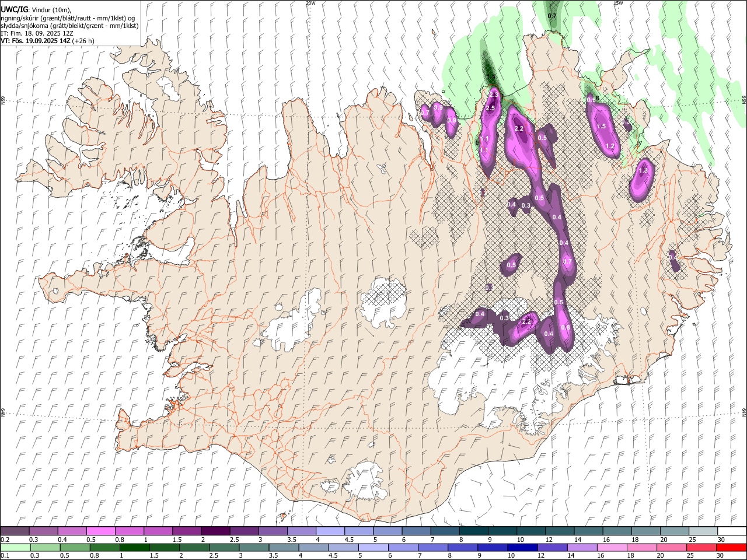The image size is (747, 560).
Task: Select the 0.2 label under the snow legend
Action: click(x=5, y=540)
